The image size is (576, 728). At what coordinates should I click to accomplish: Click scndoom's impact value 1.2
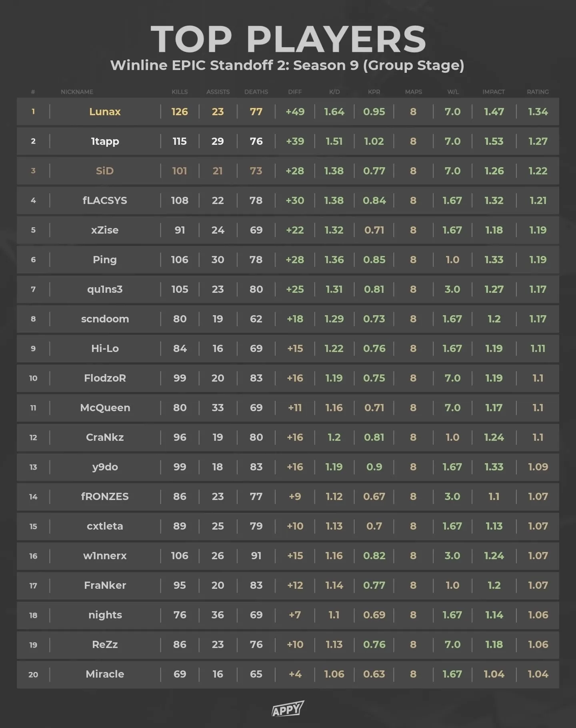coord(494,319)
